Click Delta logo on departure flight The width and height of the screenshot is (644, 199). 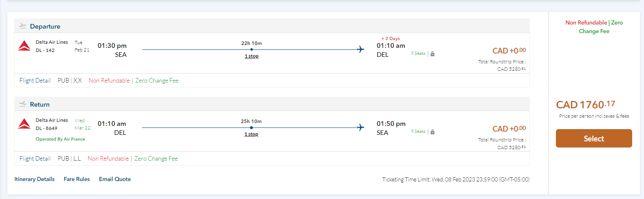coord(24,46)
